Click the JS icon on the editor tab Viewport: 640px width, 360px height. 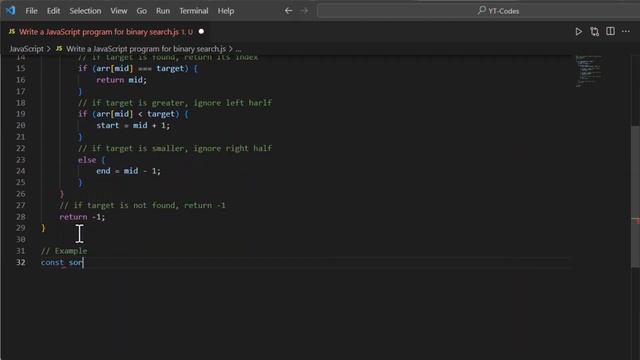tap(12, 31)
